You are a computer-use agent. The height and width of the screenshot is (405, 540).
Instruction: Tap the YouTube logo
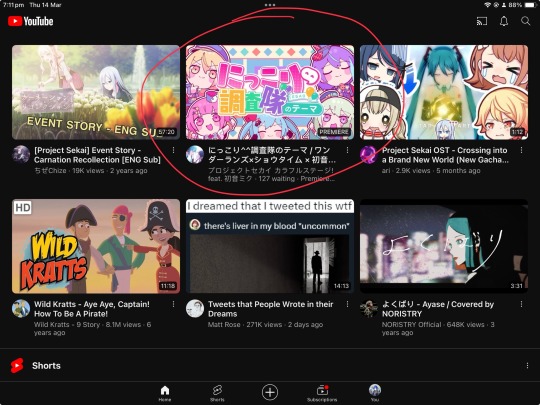coord(31,21)
